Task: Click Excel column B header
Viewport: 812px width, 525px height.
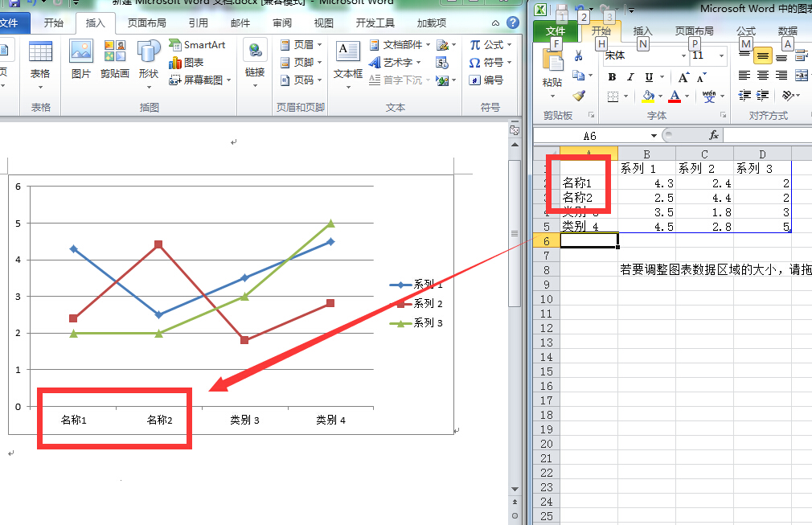Action: [647, 154]
